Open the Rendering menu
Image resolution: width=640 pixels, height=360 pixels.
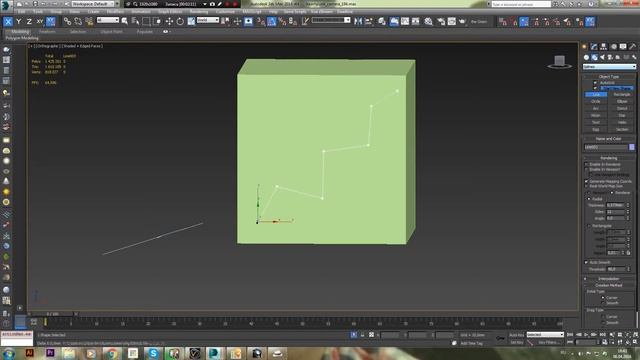tap(199, 12)
